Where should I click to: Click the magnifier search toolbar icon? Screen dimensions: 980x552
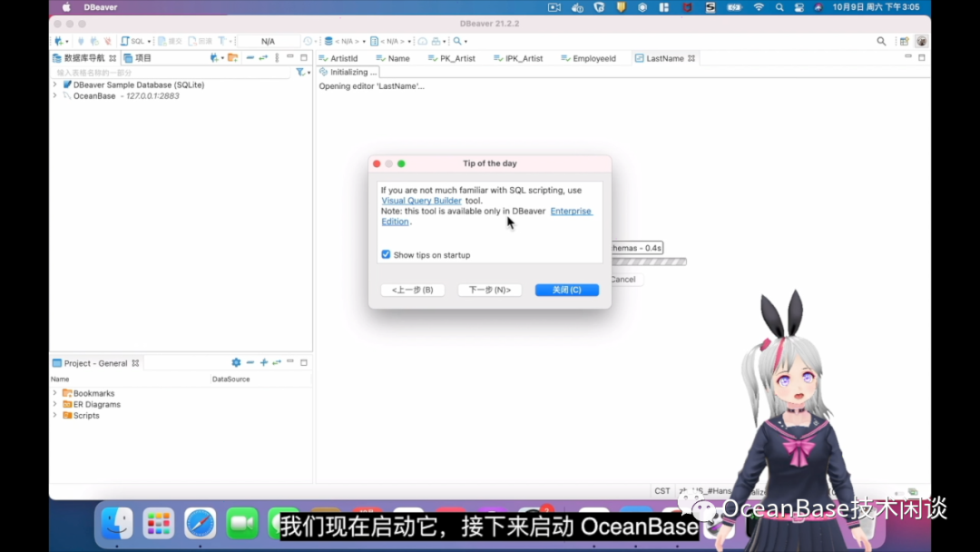[x=457, y=41]
